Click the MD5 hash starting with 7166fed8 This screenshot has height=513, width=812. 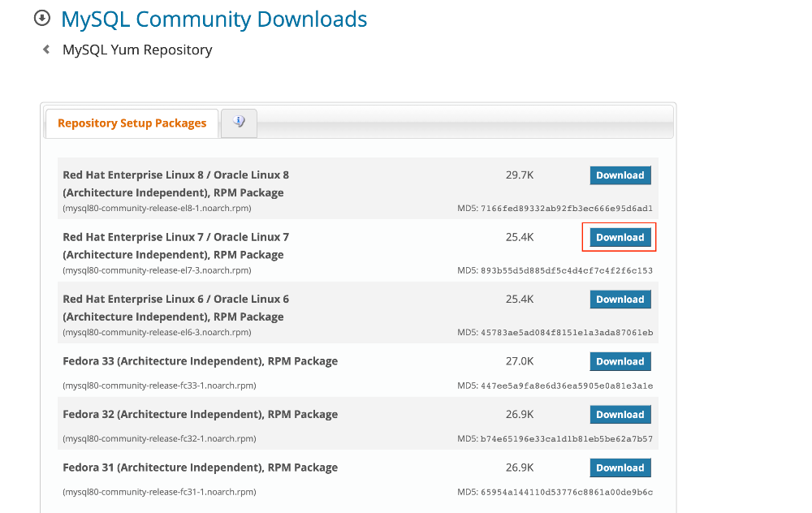[x=567, y=209]
